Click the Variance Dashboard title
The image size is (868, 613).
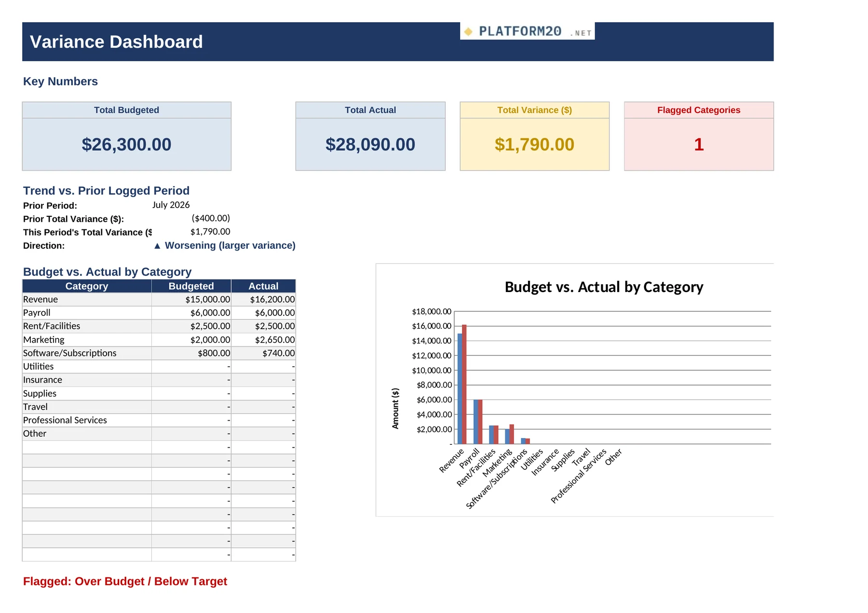(x=116, y=42)
